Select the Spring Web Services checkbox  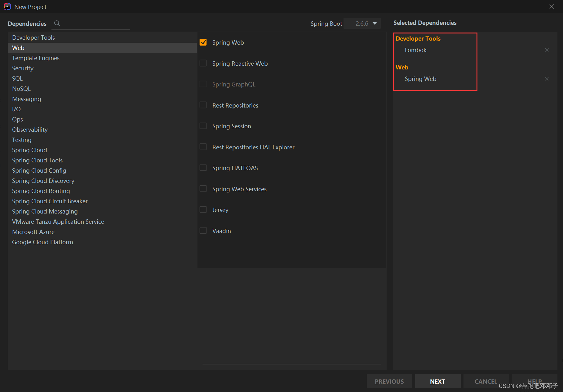[203, 189]
